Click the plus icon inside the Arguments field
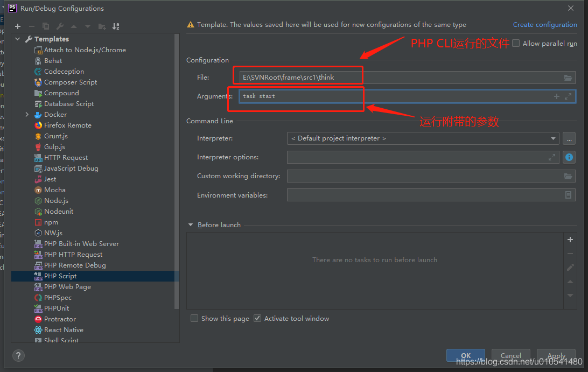 [x=557, y=96]
